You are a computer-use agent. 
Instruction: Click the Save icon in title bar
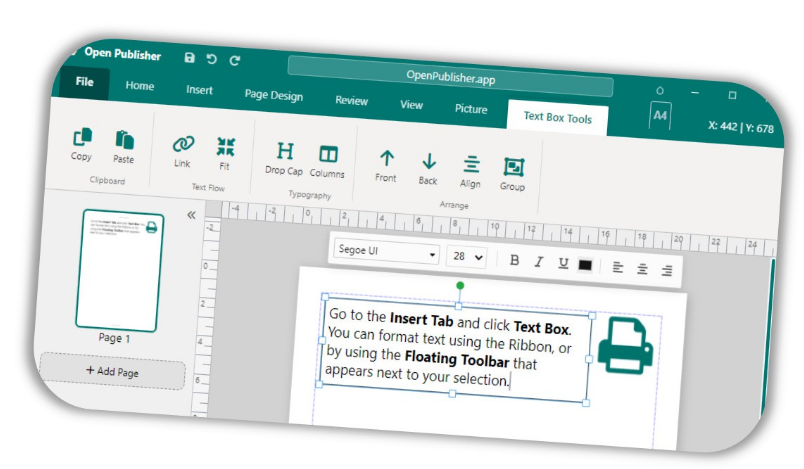tap(190, 57)
